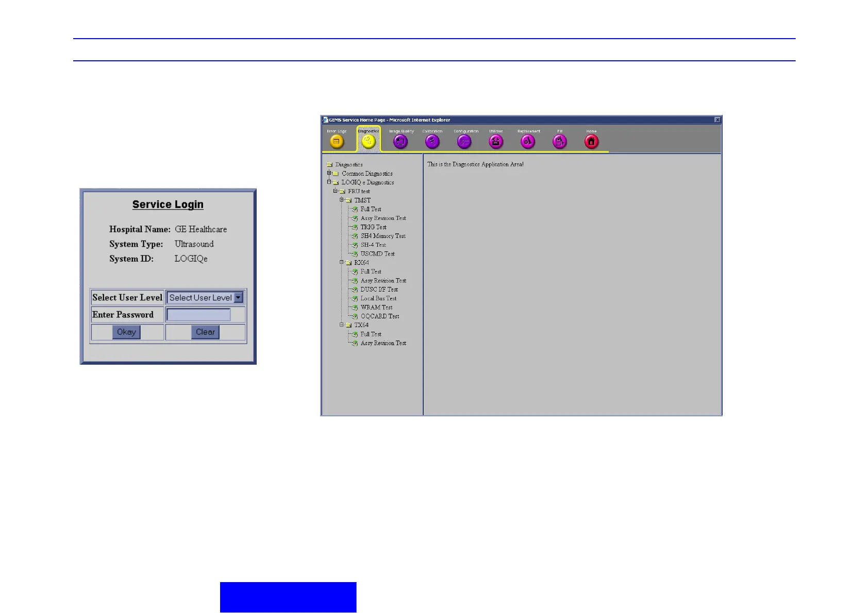
Task: Click the Internet Explorer title bar icon
Action: pyautogui.click(x=325, y=120)
